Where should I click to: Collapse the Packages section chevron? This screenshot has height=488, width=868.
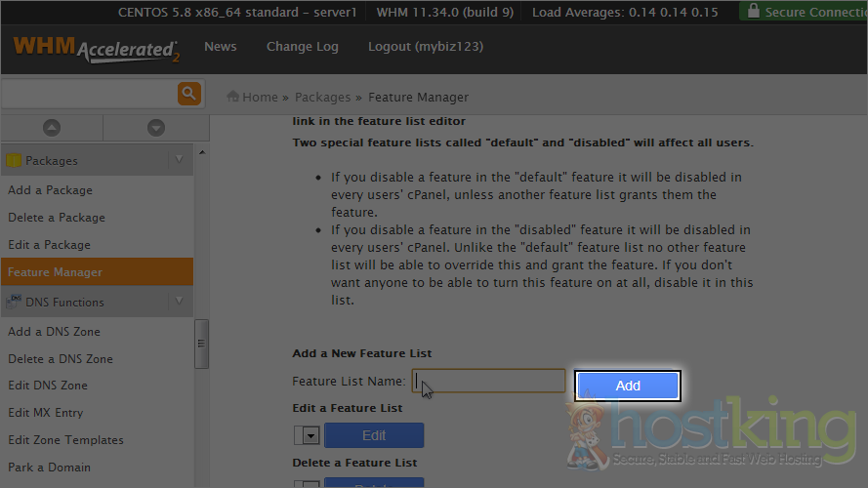point(178,160)
